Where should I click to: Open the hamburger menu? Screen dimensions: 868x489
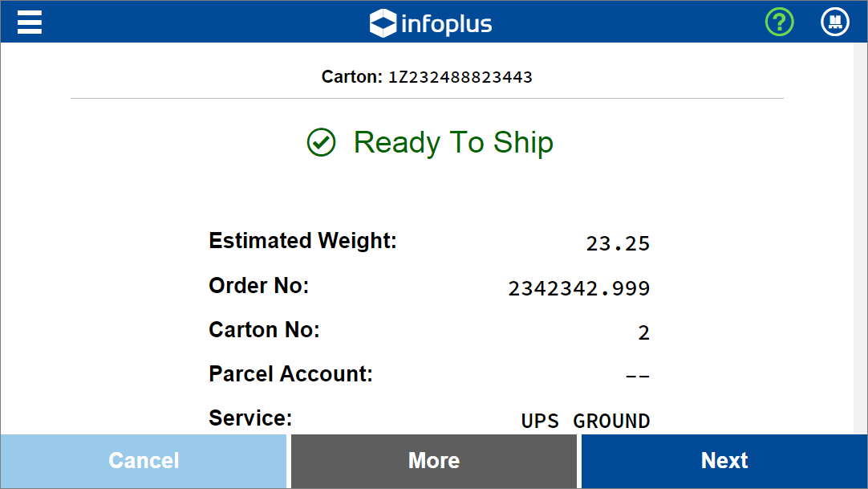pos(30,22)
